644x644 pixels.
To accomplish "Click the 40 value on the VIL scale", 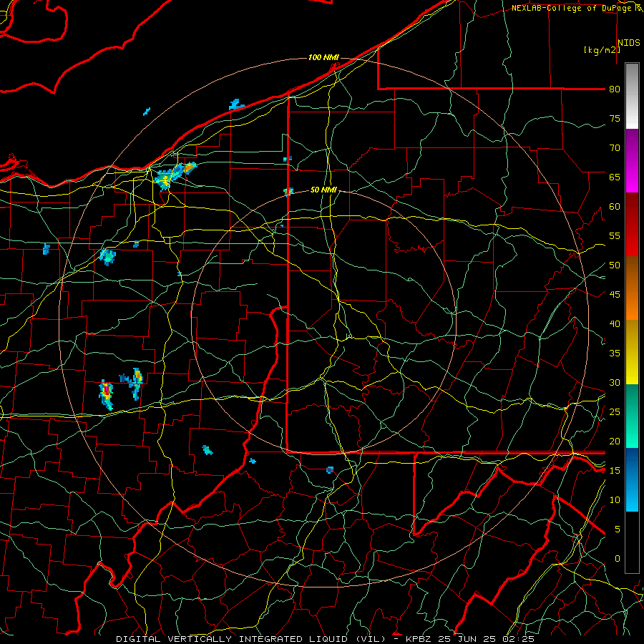I will 615,323.
